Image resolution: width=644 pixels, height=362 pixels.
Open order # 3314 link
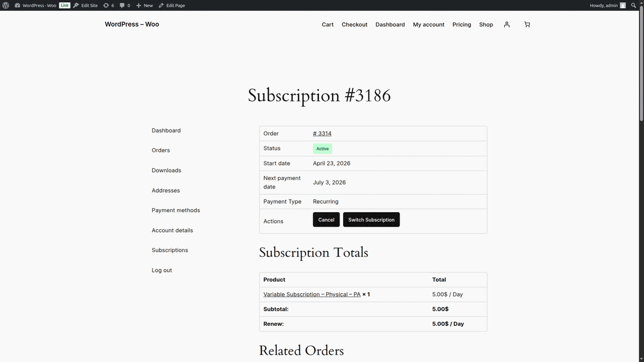click(322, 133)
